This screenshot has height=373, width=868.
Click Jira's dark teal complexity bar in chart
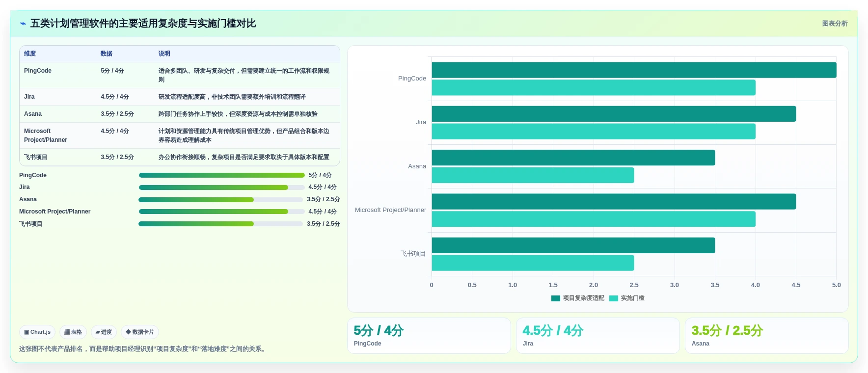pyautogui.click(x=614, y=114)
